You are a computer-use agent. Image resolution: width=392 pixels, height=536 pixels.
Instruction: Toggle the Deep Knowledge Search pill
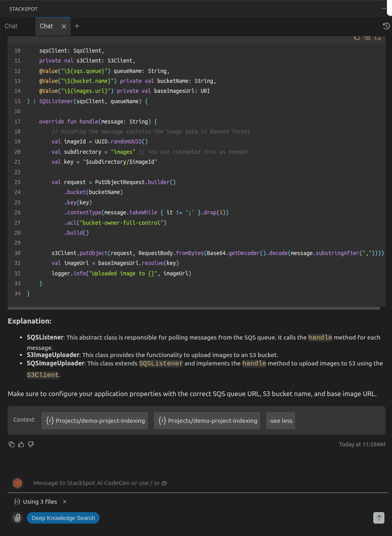click(x=63, y=518)
